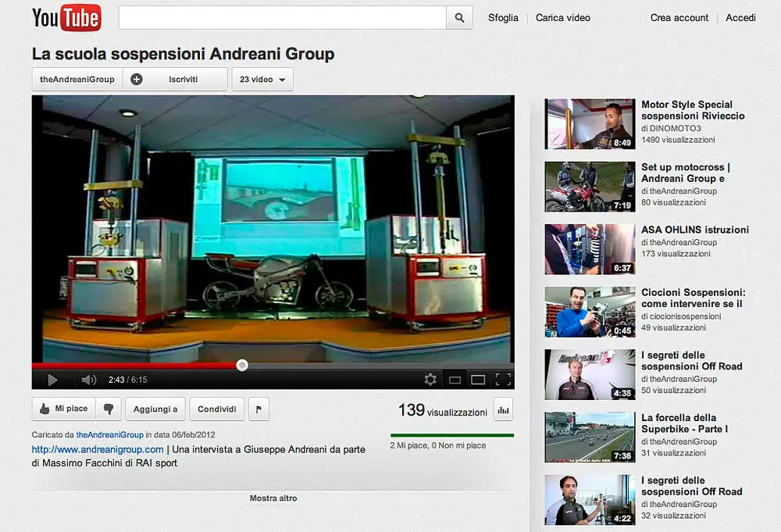This screenshot has height=532, width=781.
Task: Mute the video with speaker icon
Action: pos(89,380)
